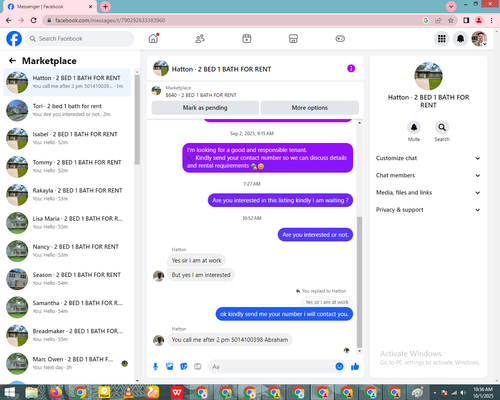
Task: Record a voice clip with the microphone
Action: click(155, 367)
